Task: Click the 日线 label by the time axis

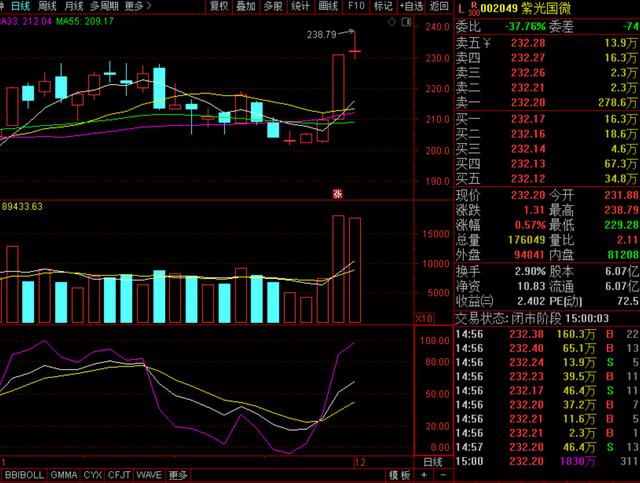Action: click(x=433, y=462)
